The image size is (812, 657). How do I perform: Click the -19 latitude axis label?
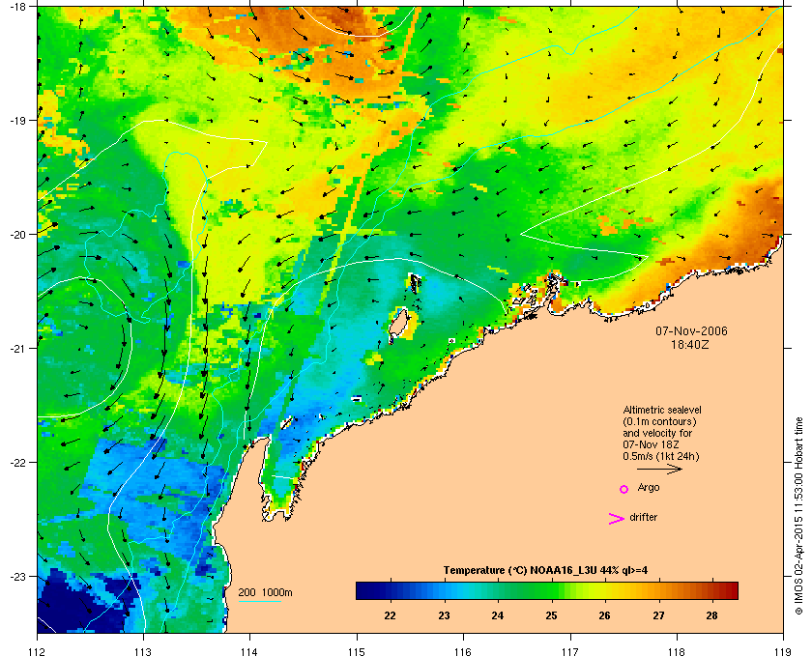point(17,120)
